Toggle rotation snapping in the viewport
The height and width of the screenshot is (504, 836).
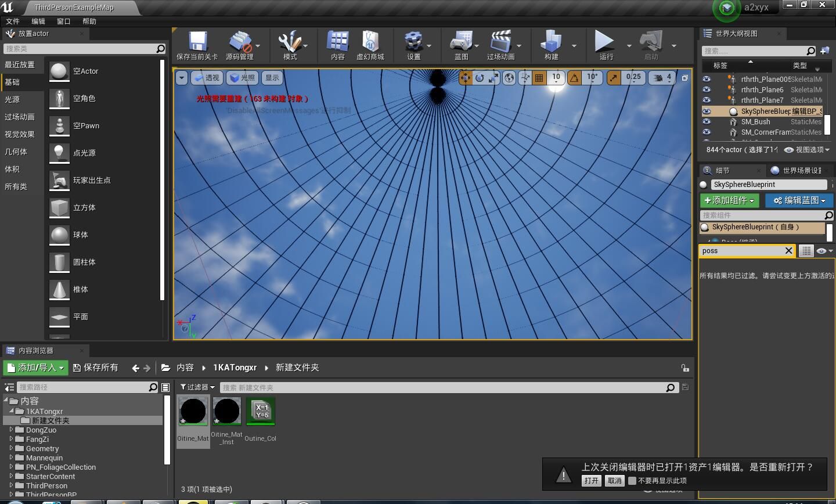click(574, 77)
